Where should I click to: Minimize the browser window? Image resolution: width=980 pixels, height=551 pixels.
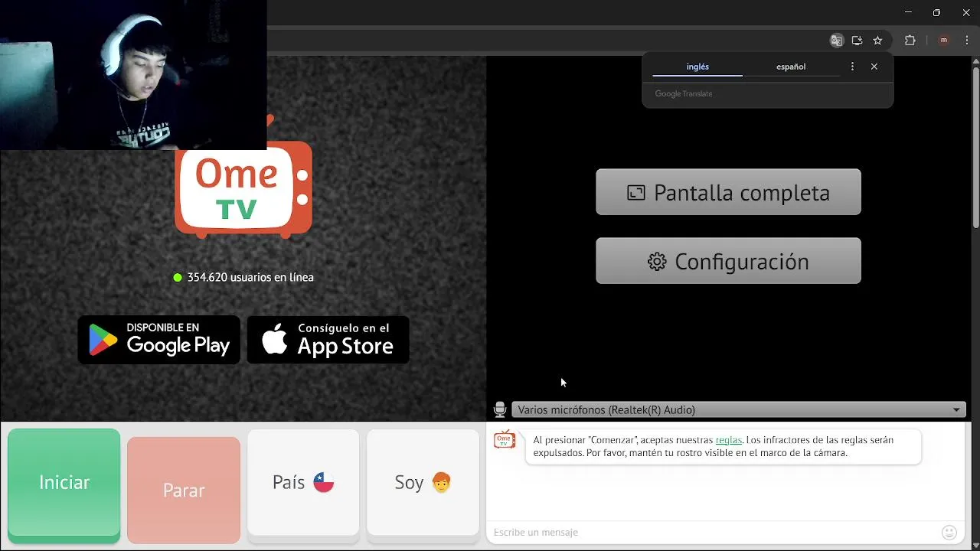tap(908, 12)
